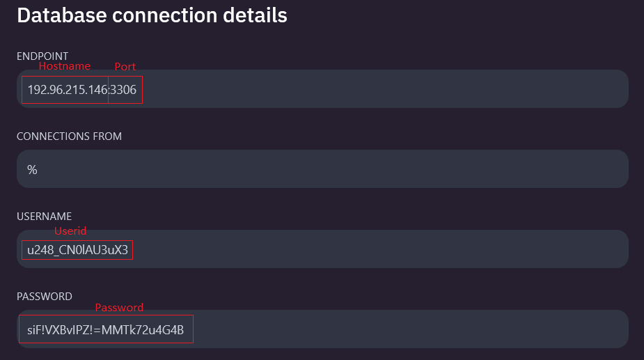Focus the Username field's empty right side
This screenshot has height=360, width=644.
[x=383, y=249]
